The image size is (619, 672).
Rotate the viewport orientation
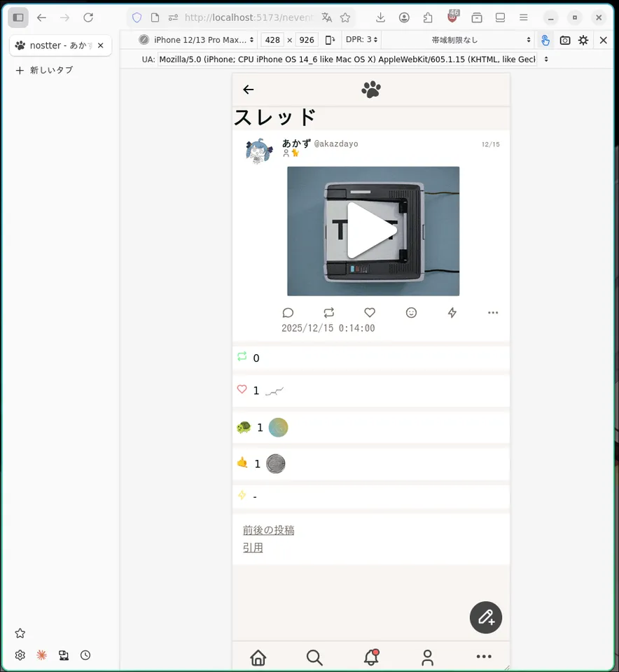331,40
